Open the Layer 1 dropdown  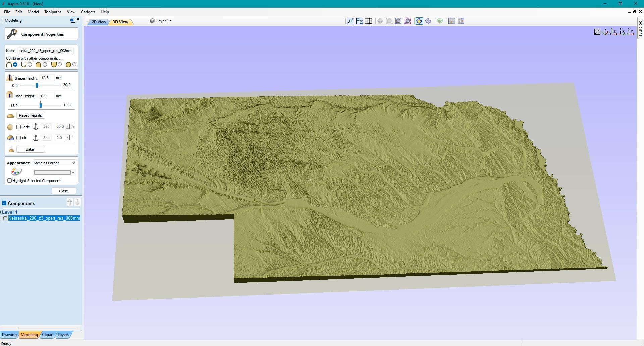161,21
